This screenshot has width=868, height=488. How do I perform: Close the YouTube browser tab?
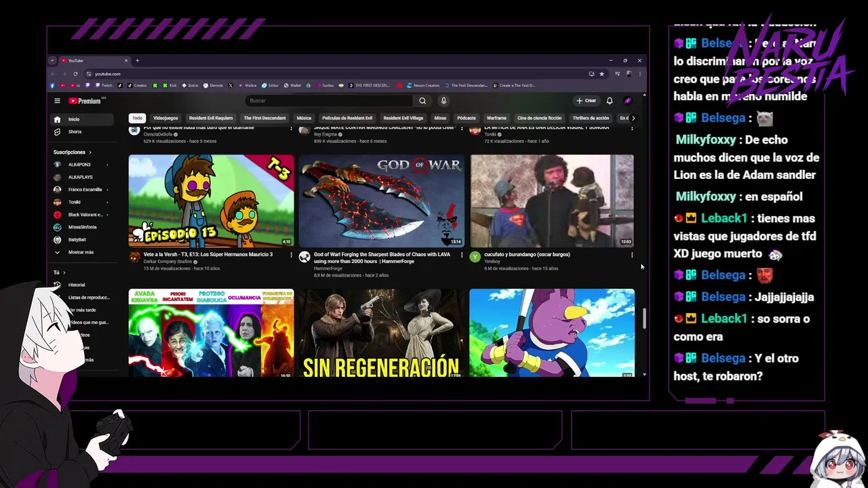[x=125, y=60]
